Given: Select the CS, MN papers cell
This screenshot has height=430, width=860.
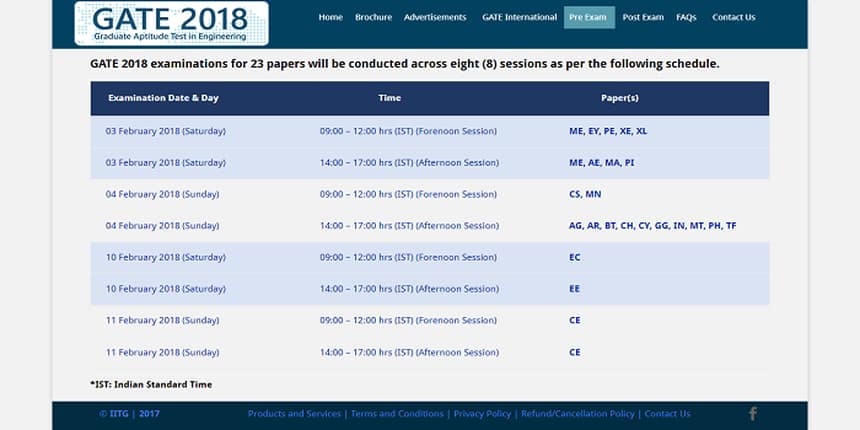Looking at the screenshot, I should tap(585, 194).
